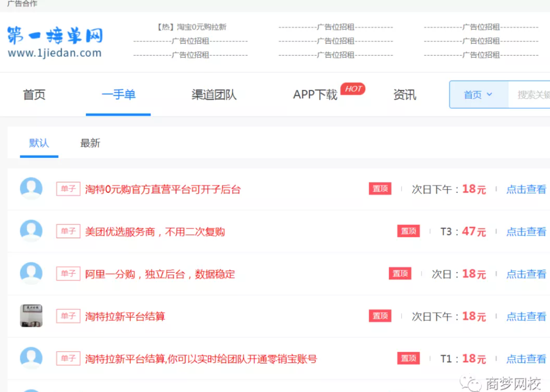Switch to 最新 sorting tab

pos(90,143)
